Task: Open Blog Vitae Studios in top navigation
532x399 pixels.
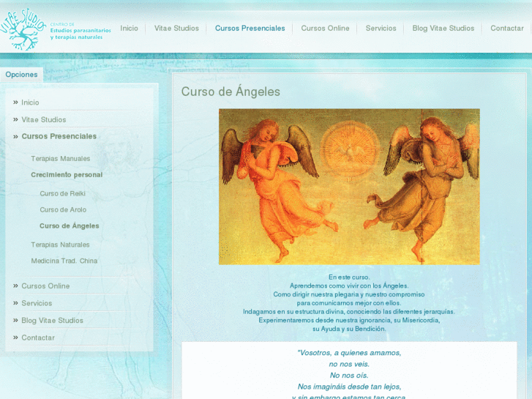Action: (x=443, y=28)
